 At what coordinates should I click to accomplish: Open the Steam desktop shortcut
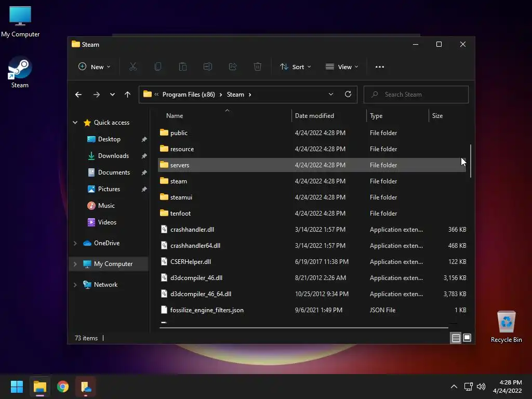[20, 73]
